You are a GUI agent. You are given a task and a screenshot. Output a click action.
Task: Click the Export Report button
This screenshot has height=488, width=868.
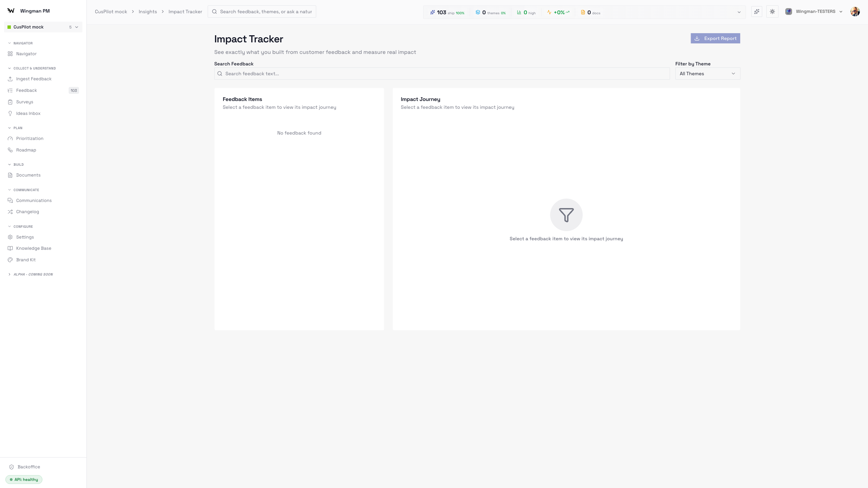point(715,38)
